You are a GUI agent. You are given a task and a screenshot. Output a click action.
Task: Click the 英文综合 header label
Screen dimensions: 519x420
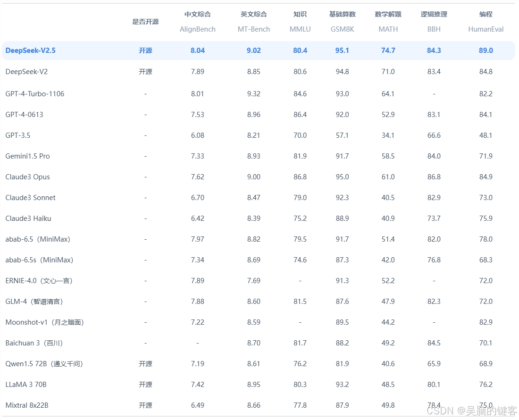254,14
